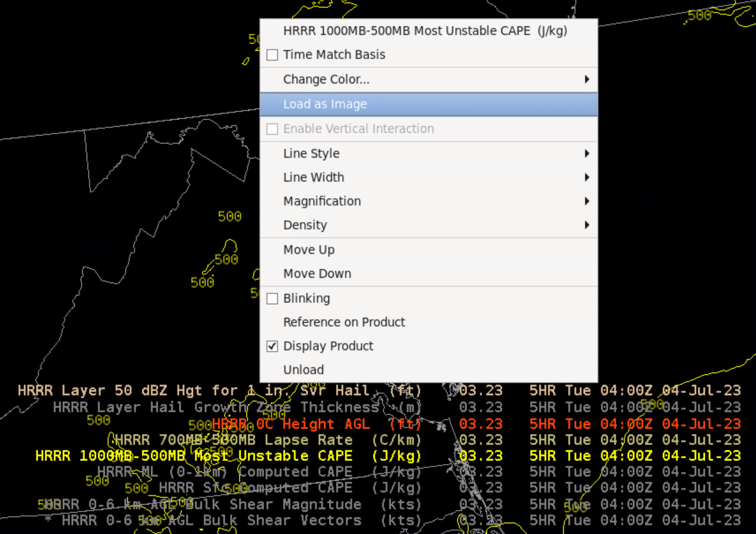Screen dimensions: 756x534
Task: Choose Reference on Product
Action: (429, 322)
